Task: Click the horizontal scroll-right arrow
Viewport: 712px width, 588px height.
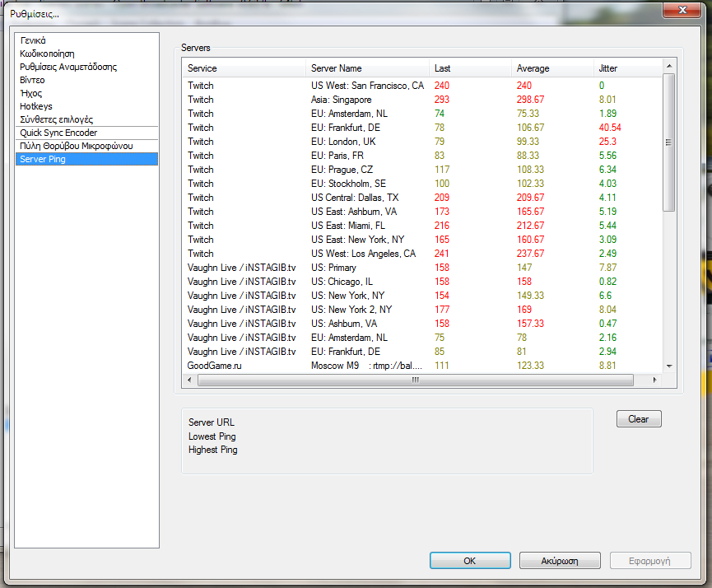Action: pos(654,380)
